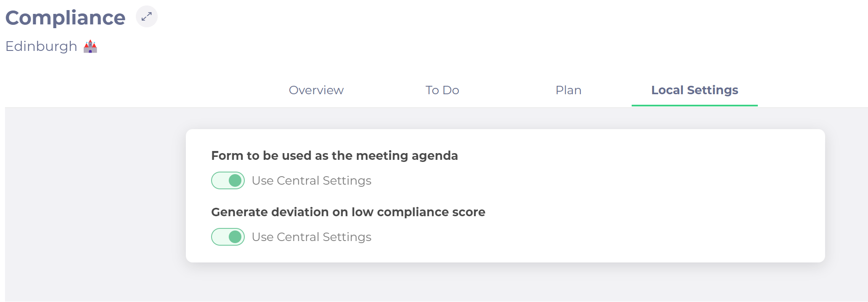Click the green knob of the deviation switch
Image resolution: width=868 pixels, height=302 pixels.
(x=235, y=237)
